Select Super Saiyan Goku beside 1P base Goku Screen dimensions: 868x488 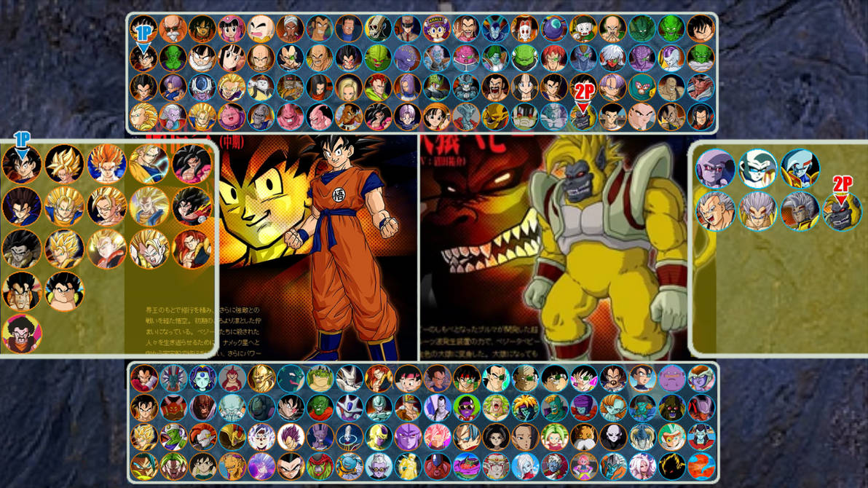[64, 164]
